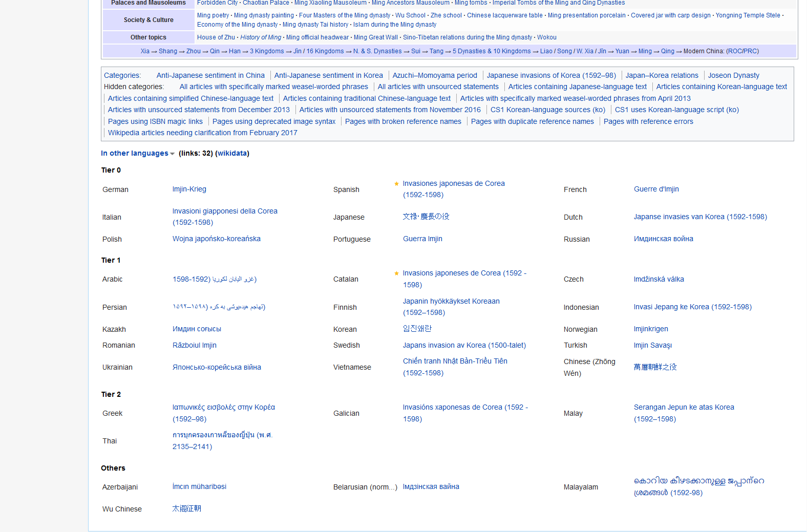Open Articles containing Korean-language text category

(x=721, y=87)
